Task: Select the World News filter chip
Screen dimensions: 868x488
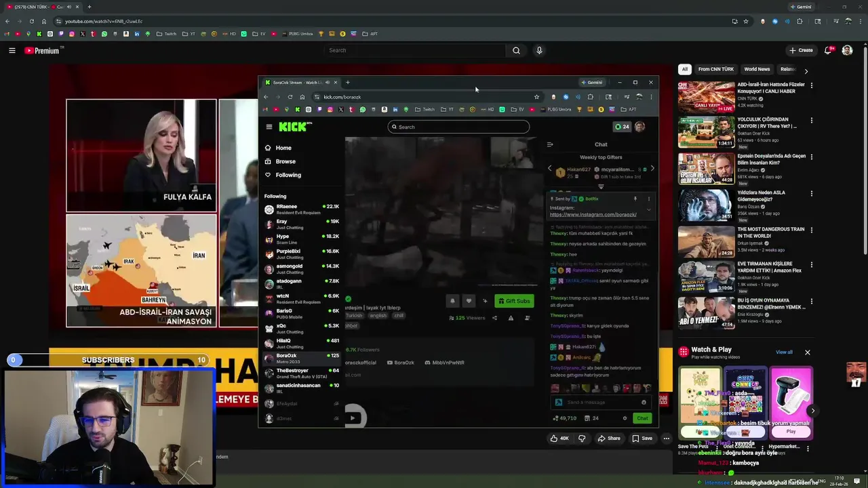Action: click(757, 69)
